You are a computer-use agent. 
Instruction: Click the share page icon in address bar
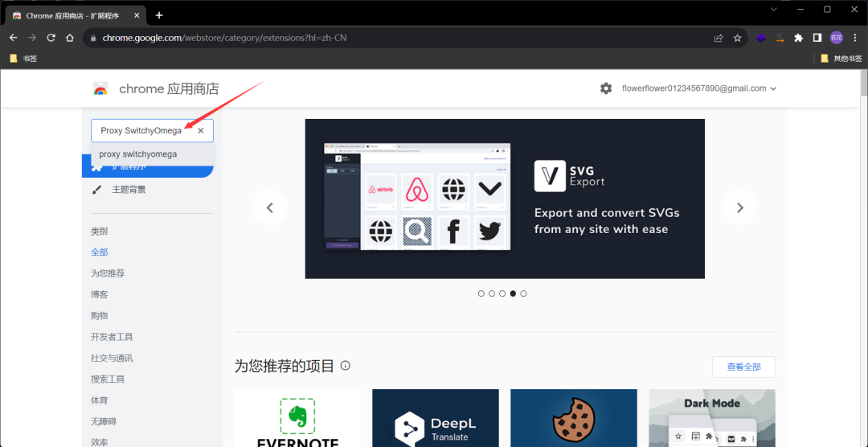[719, 38]
